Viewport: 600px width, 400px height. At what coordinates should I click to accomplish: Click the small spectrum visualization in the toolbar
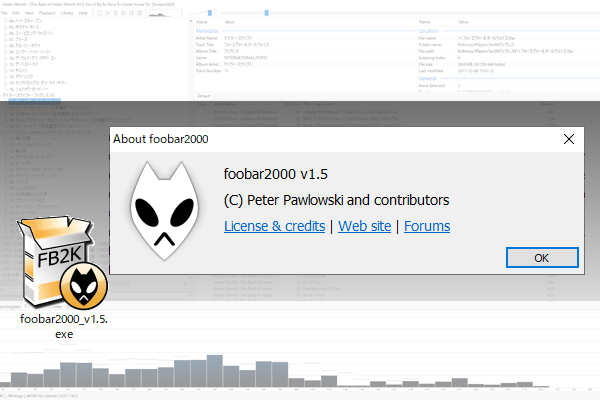coord(163,13)
